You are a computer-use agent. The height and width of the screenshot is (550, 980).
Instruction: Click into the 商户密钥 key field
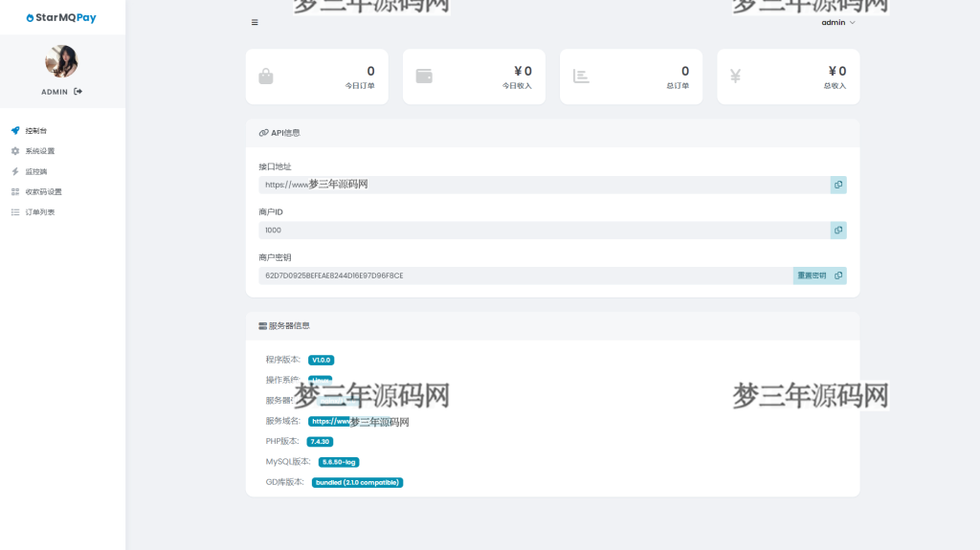click(525, 275)
